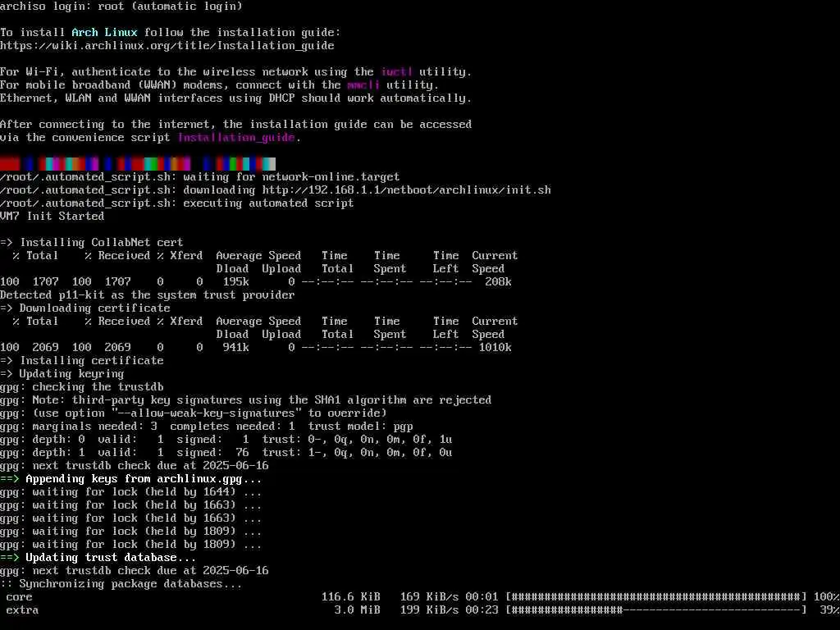Click the "gpg: marginals needed: 3" line
This screenshot has width=840, height=630.
(x=206, y=427)
